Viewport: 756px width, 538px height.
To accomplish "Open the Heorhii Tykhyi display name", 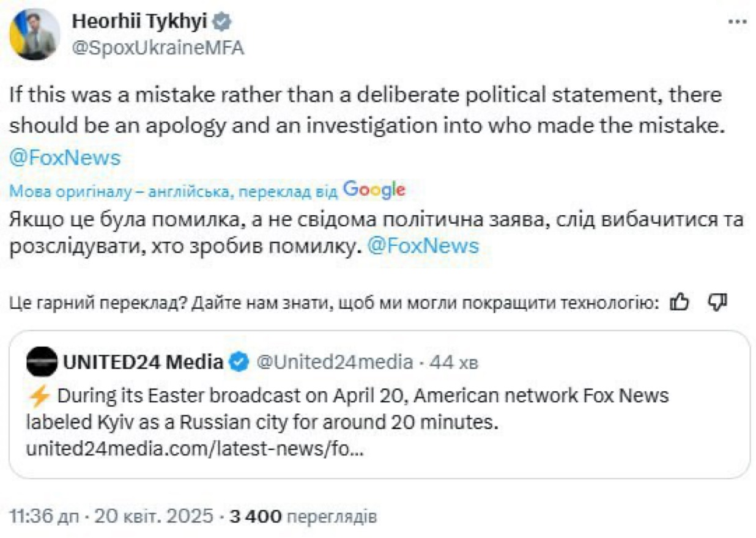I will [141, 22].
